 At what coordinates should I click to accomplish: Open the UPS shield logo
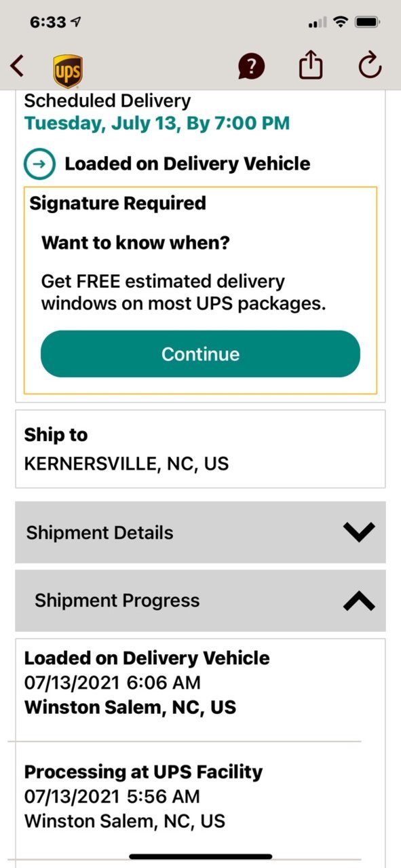(x=68, y=71)
